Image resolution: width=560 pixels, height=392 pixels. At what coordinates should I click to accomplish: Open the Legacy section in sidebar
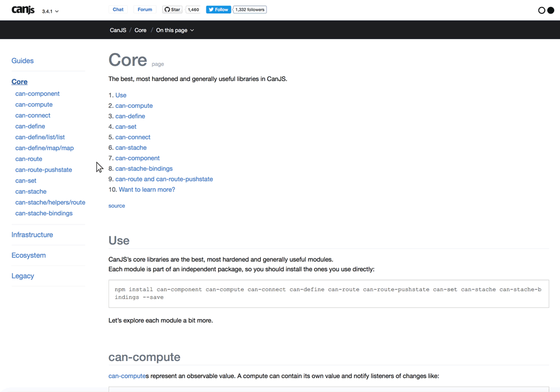point(23,275)
